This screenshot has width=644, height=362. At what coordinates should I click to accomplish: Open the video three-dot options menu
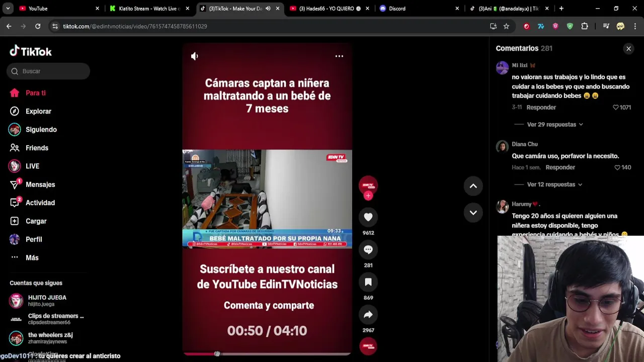339,56
